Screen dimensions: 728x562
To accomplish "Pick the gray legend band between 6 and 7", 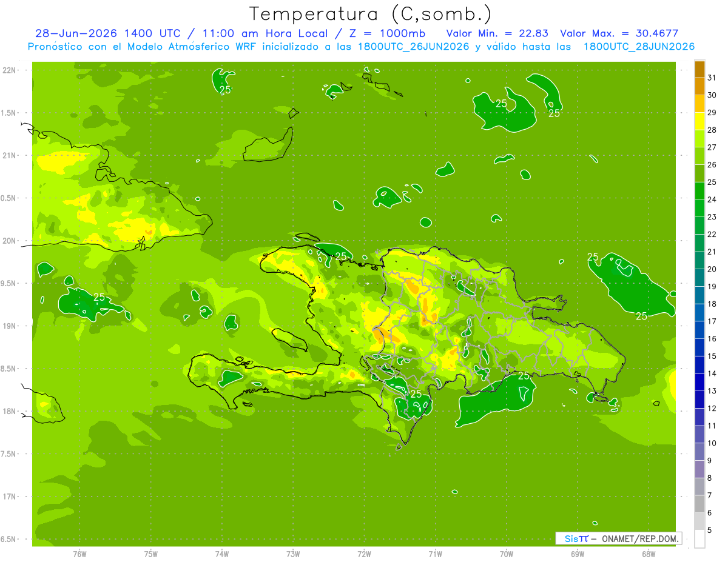I will (x=699, y=504).
